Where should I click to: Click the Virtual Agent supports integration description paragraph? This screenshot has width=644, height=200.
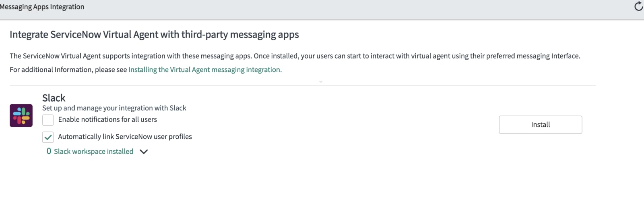(295, 56)
